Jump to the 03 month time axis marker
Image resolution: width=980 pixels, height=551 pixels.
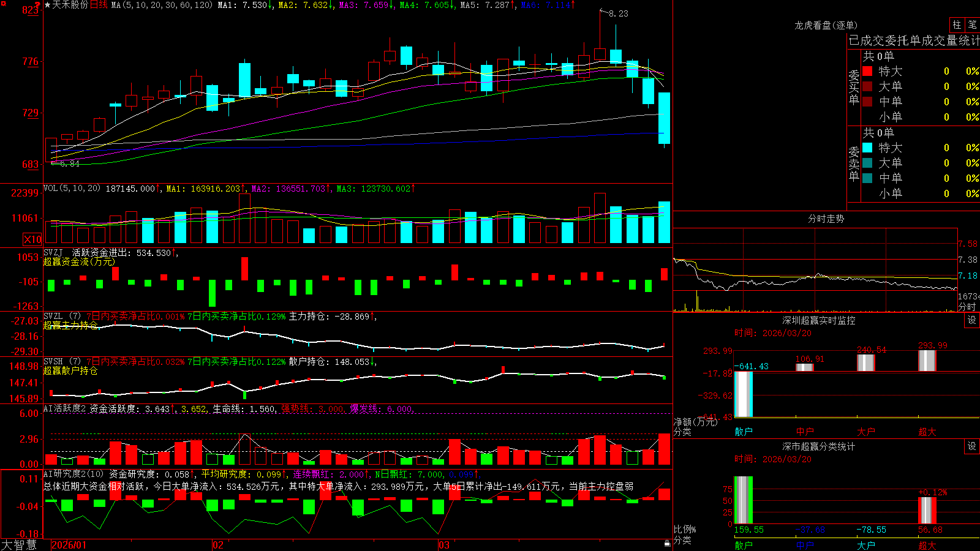tap(444, 545)
